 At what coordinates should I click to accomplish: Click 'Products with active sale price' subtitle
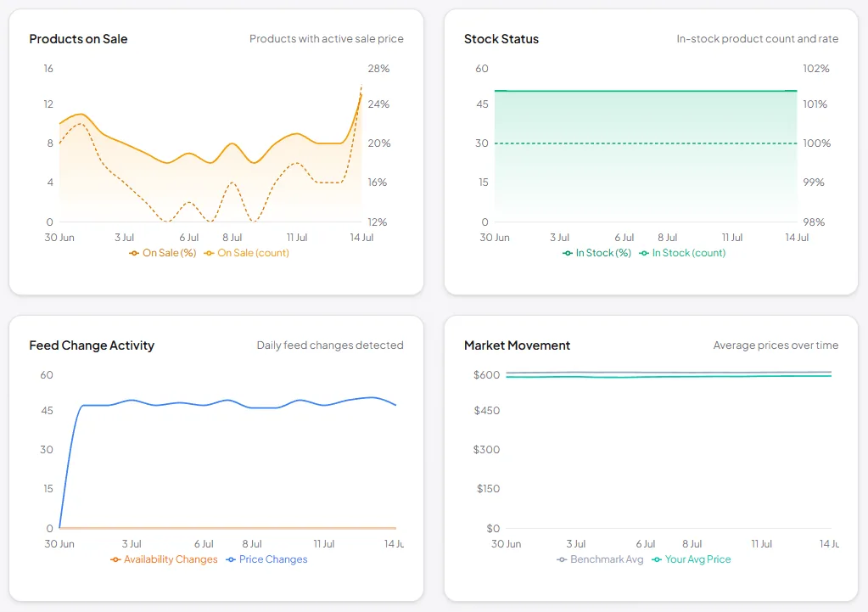[327, 39]
